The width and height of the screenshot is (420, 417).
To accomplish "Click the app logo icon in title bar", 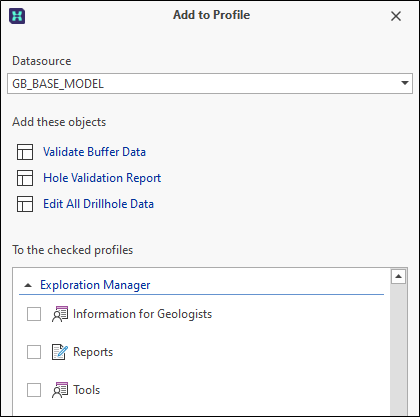I will [x=17, y=16].
